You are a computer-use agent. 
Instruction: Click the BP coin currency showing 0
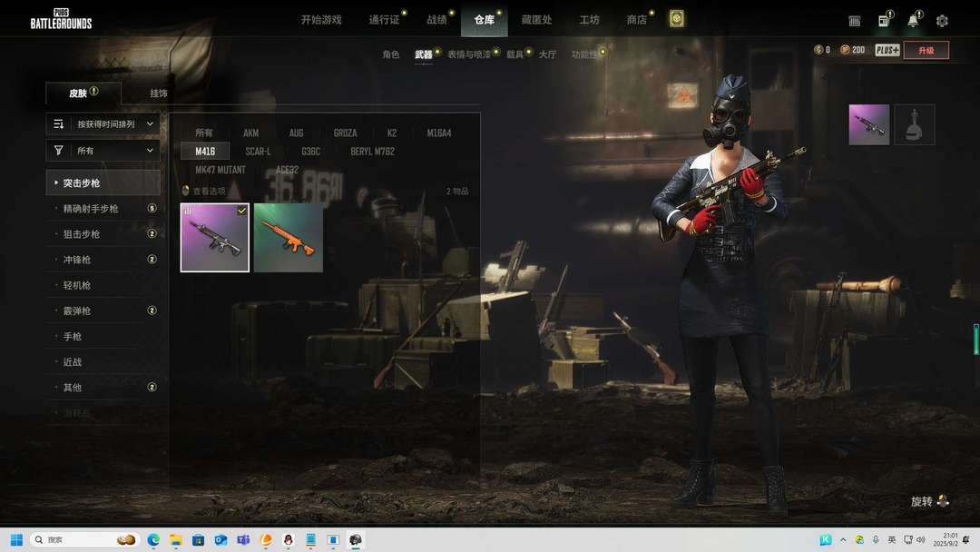click(x=822, y=50)
